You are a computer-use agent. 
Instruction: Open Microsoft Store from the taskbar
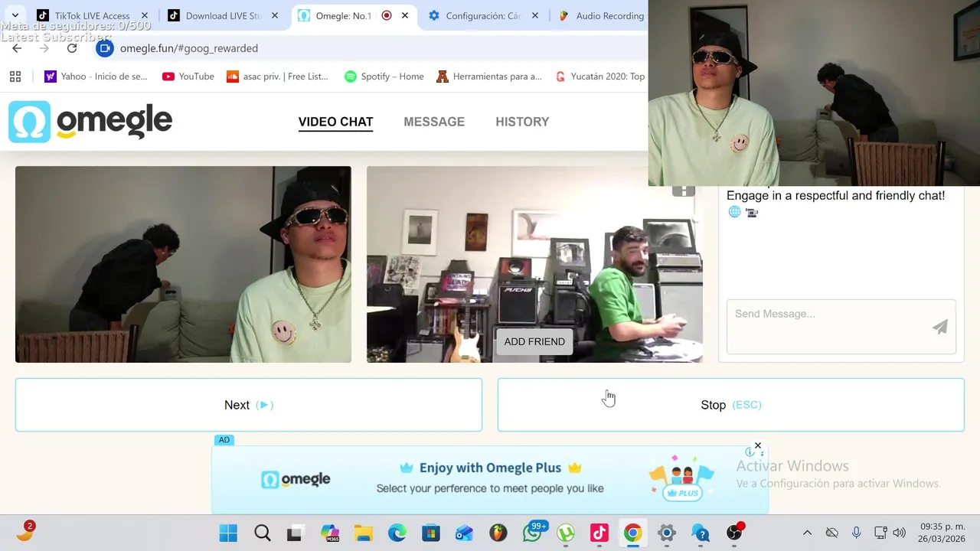point(431,533)
